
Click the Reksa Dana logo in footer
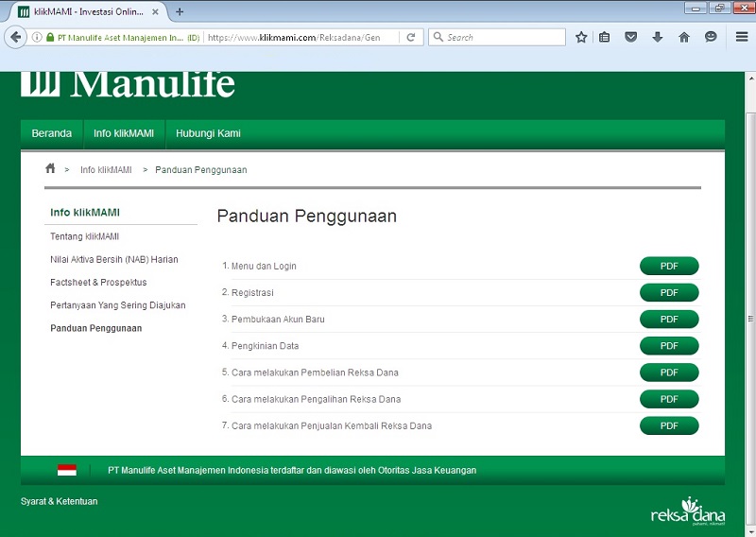(688, 511)
